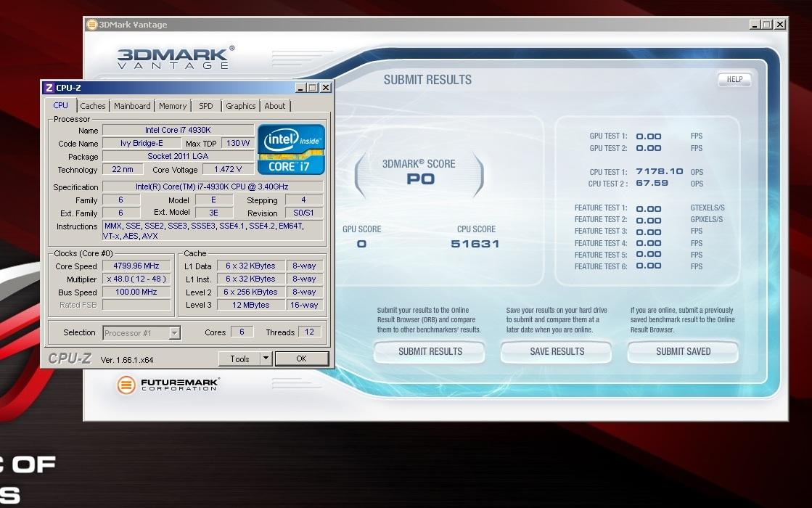This screenshot has width=812, height=508.
Task: Click the 3DMark Vantage title bar icon
Action: click(91, 25)
